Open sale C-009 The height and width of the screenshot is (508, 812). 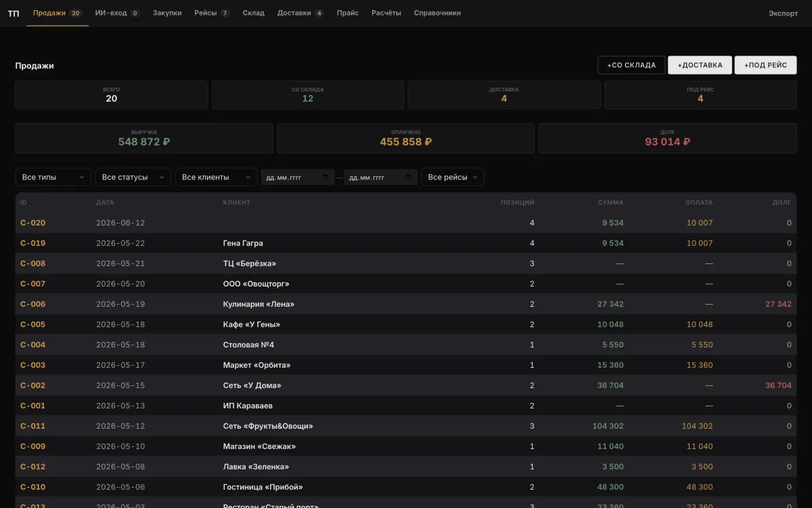click(33, 446)
